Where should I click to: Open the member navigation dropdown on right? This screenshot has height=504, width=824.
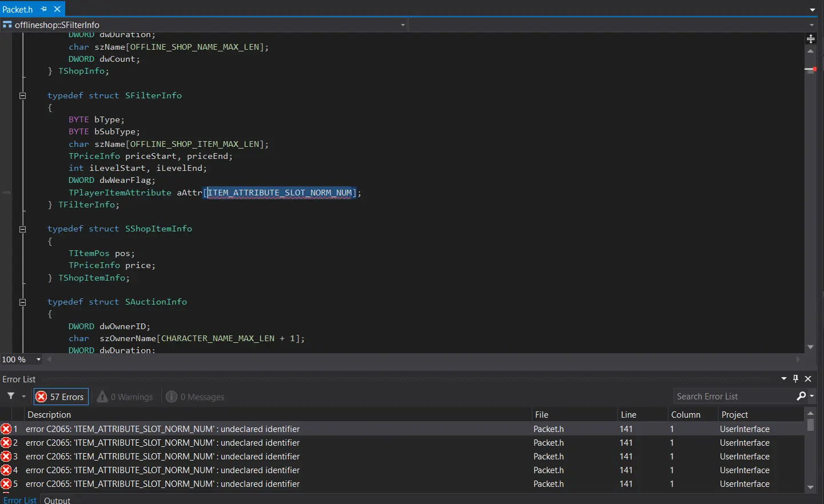tap(812, 25)
